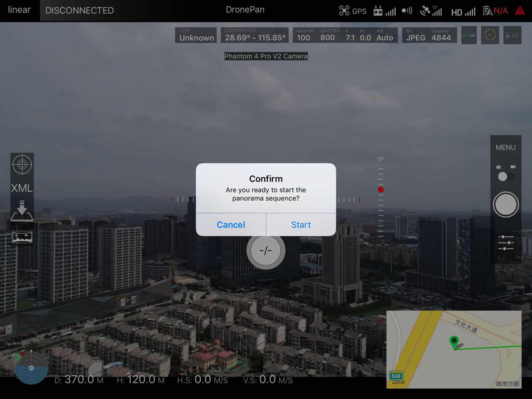Tap the crosshair target icon
Image resolution: width=532 pixels, height=399 pixels.
coord(22,164)
